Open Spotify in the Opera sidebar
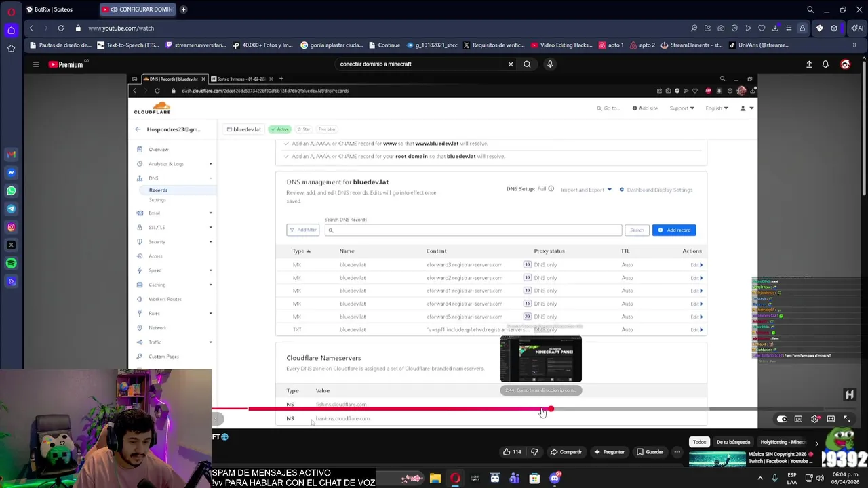868x488 pixels. [x=11, y=263]
